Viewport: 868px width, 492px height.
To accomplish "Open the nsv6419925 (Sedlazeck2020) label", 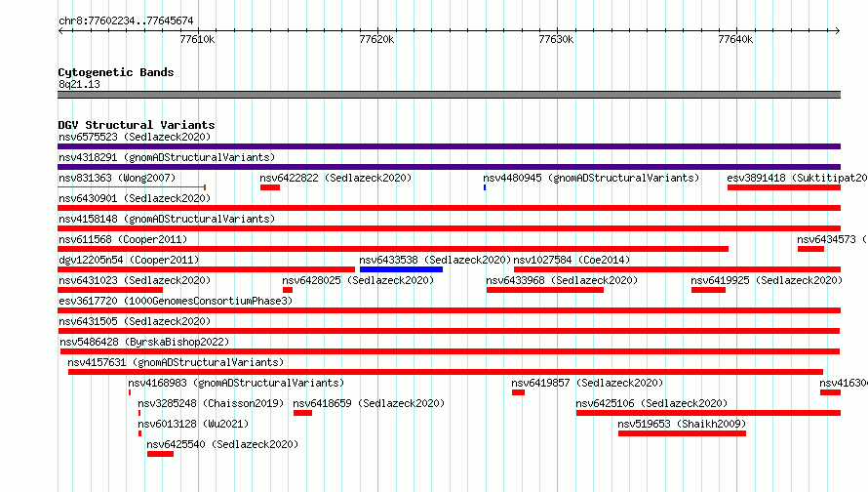I will click(x=767, y=280).
